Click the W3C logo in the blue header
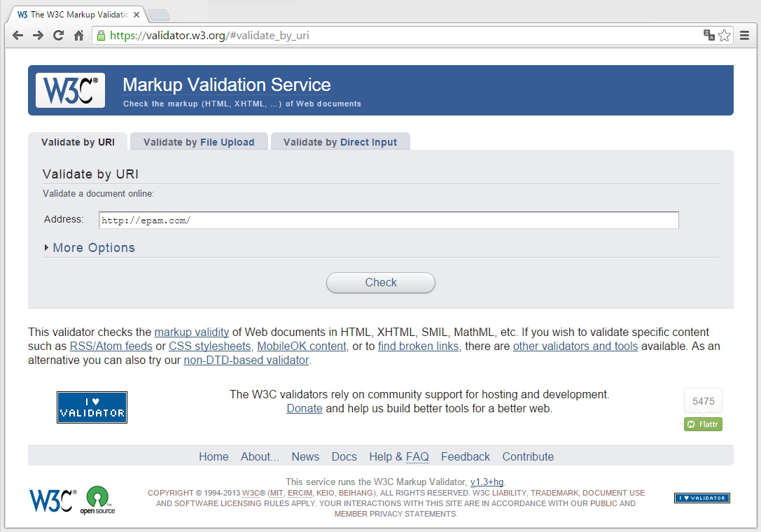Viewport: 761px width, 532px height. (x=69, y=90)
